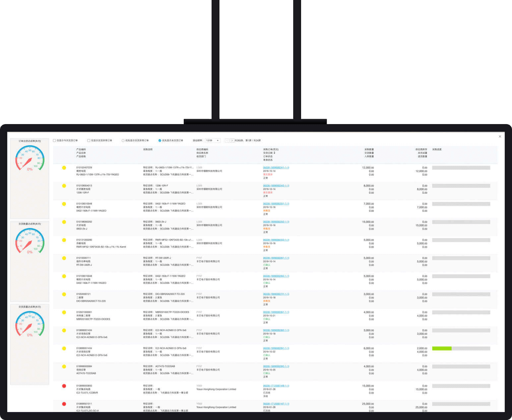Go to the previous page arrow
512x420 pixels.
[x=227, y=141]
